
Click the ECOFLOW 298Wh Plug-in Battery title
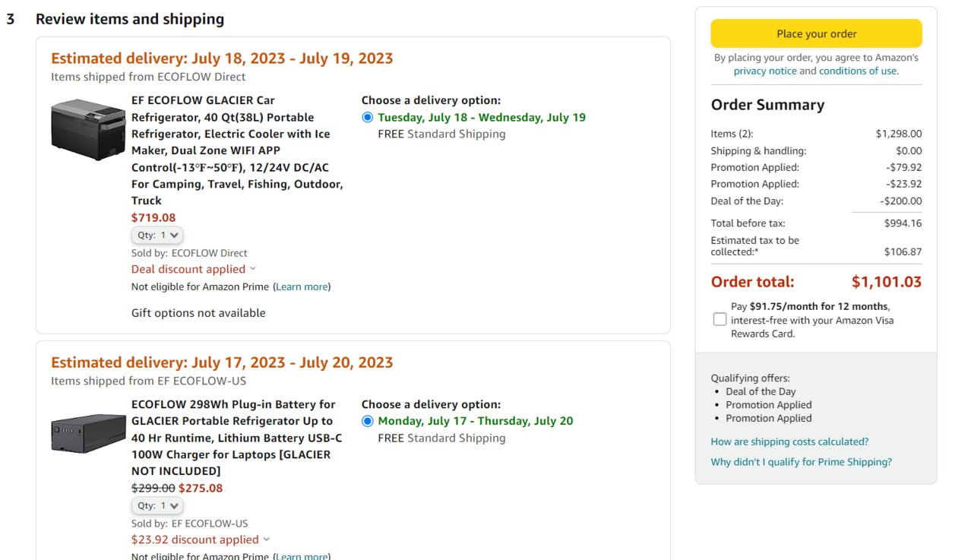pyautogui.click(x=237, y=438)
